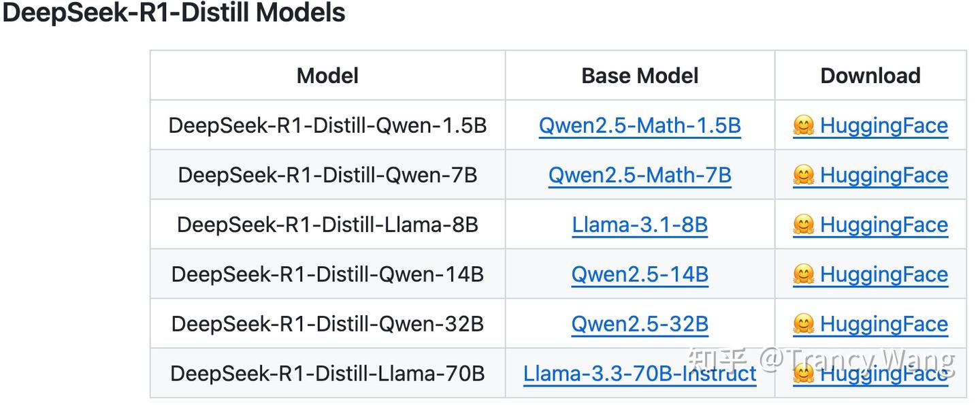Click the hugging face emoji in the Qwen-14B row
The height and width of the screenshot is (405, 980).
click(804, 275)
